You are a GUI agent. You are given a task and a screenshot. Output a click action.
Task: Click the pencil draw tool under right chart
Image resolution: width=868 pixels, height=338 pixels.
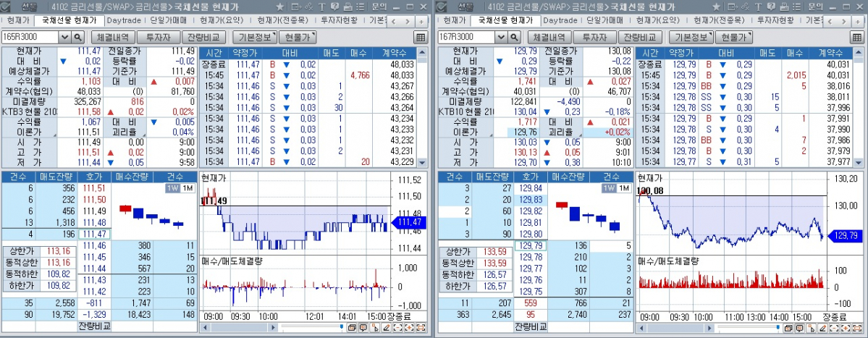tap(822, 328)
